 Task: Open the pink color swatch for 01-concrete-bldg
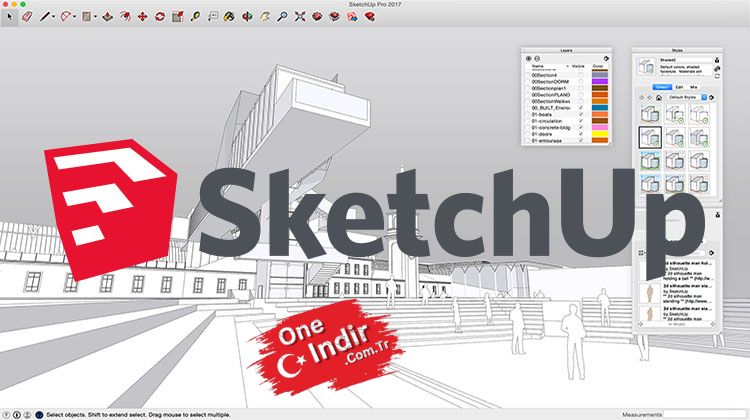[x=600, y=128]
